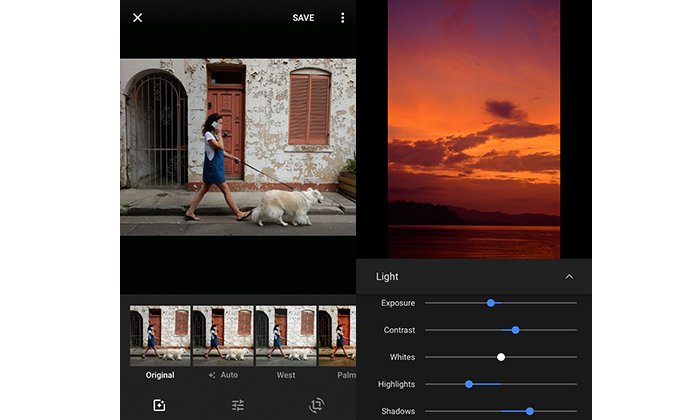Tap the Original filter label
700x420 pixels.
[x=160, y=375]
